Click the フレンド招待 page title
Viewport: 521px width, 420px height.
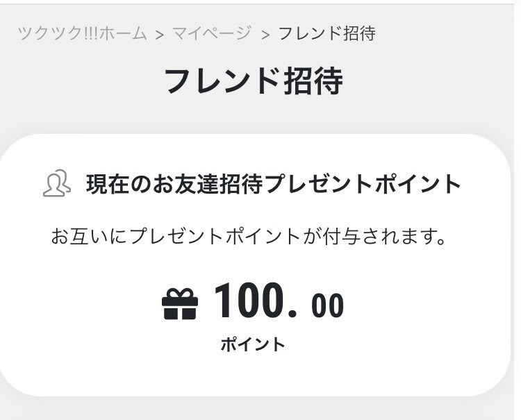254,81
